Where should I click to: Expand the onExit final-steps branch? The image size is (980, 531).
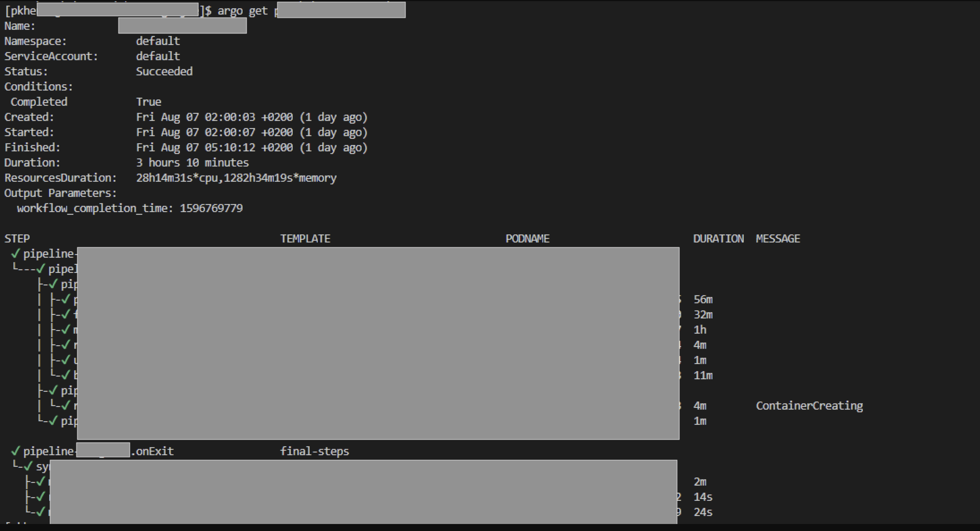[29, 466]
